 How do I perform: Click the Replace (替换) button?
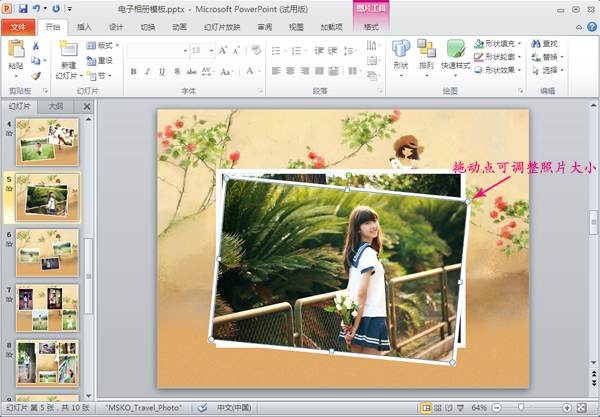click(547, 57)
